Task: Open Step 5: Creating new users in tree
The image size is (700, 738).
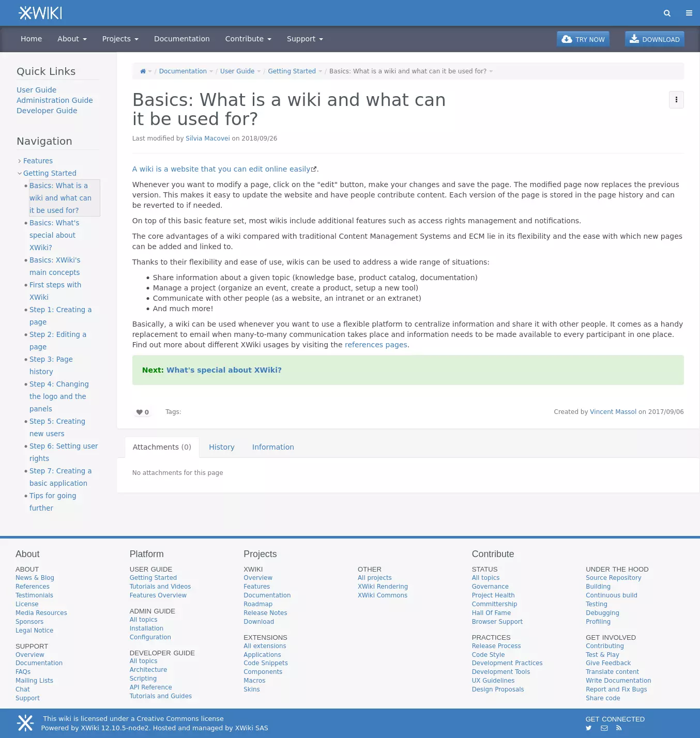Action: [57, 427]
